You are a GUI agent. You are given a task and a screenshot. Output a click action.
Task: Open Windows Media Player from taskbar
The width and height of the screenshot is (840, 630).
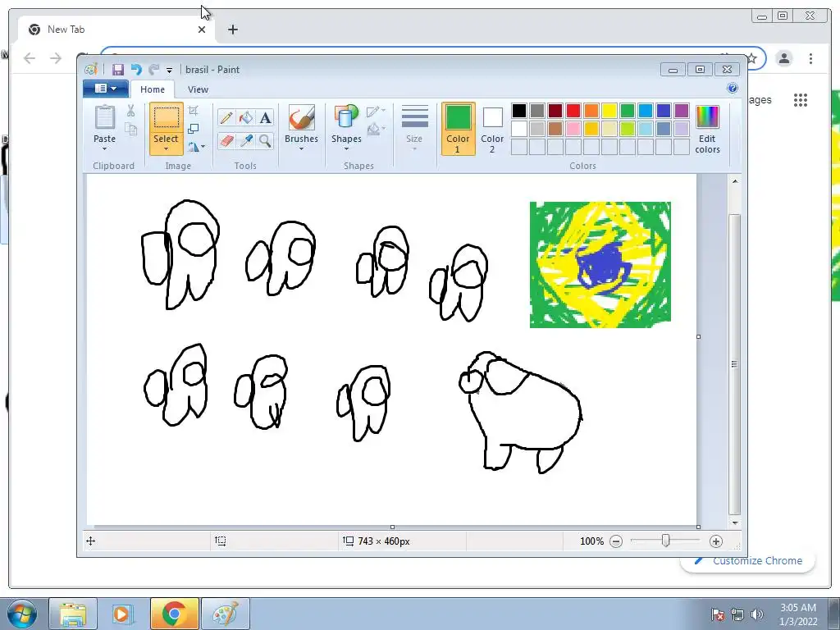coord(121,614)
